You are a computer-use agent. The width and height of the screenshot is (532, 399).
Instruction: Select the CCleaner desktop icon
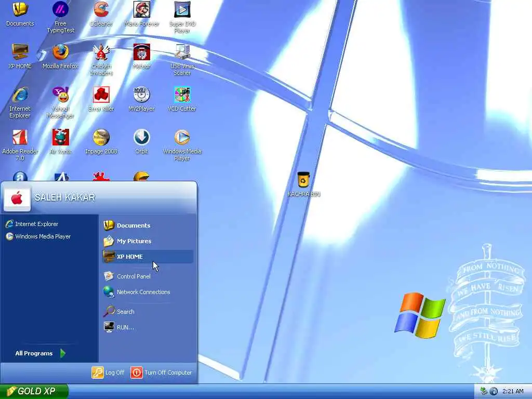point(101,14)
